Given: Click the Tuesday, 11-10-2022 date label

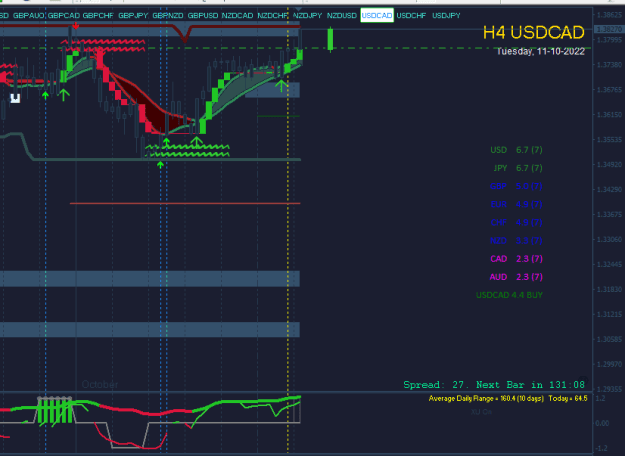Looking at the screenshot, I should (x=540, y=51).
